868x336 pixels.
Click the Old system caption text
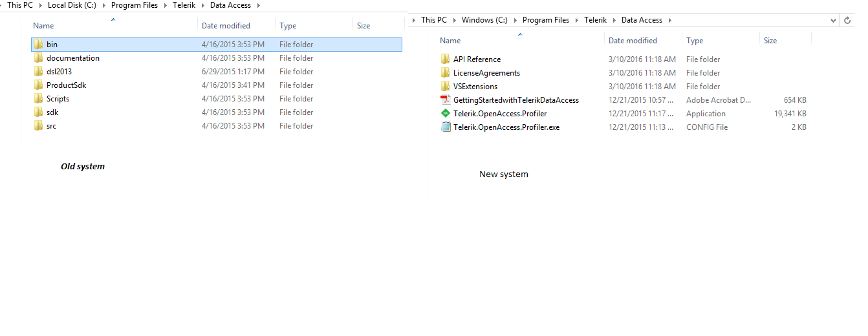tap(83, 167)
